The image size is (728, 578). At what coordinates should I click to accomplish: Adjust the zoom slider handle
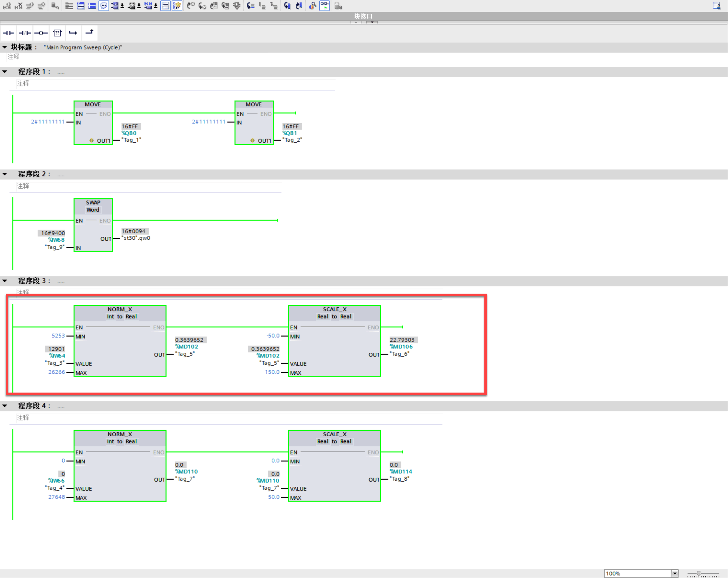click(699, 573)
